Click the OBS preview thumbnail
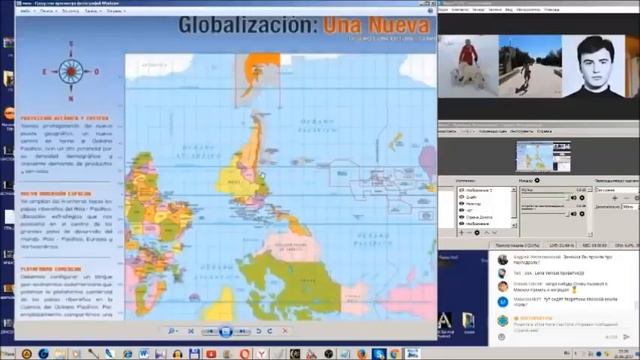 pyautogui.click(x=543, y=156)
